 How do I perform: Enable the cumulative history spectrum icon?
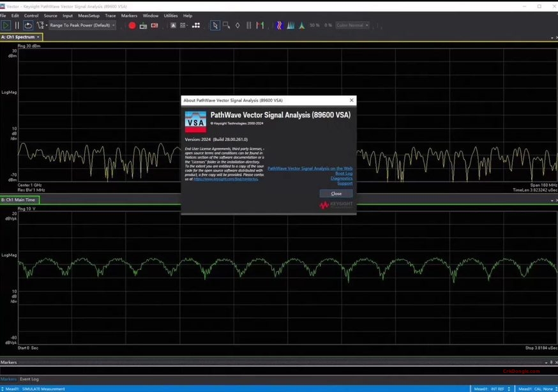[x=290, y=26]
